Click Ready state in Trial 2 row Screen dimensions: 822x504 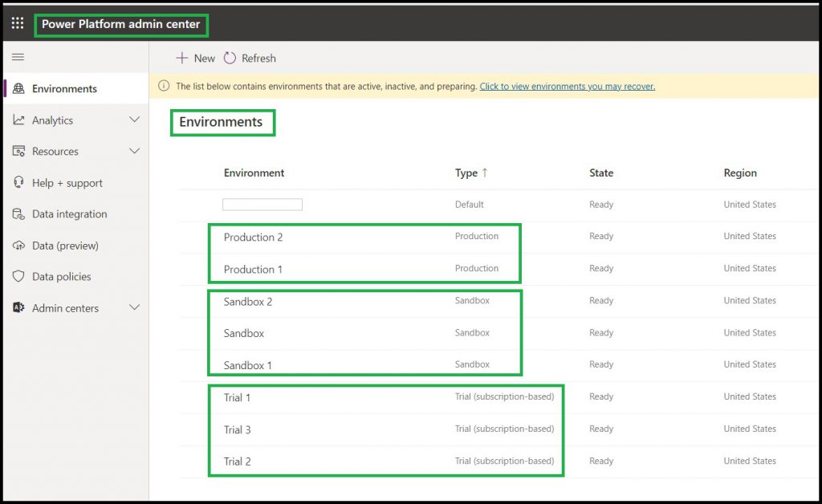pyautogui.click(x=600, y=461)
